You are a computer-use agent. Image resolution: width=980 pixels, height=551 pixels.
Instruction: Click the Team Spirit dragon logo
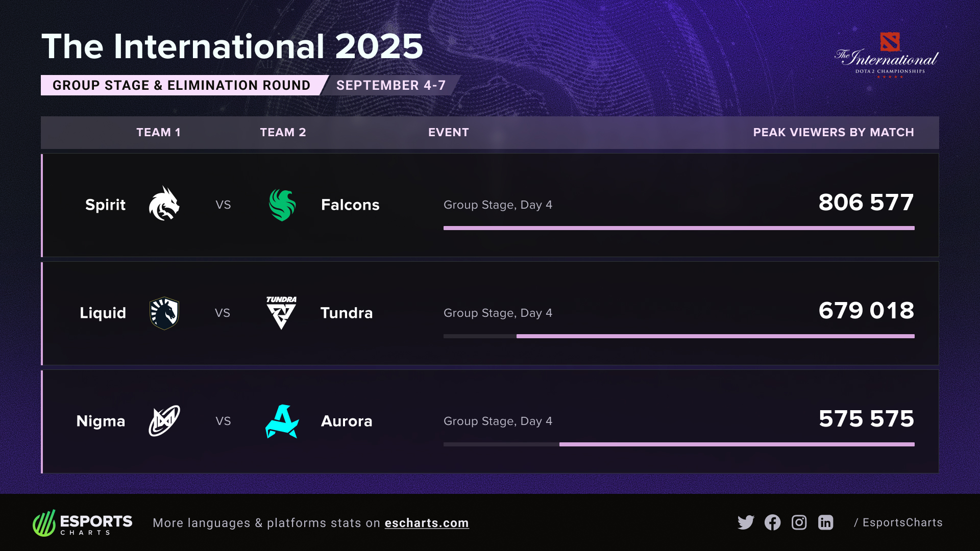164,204
